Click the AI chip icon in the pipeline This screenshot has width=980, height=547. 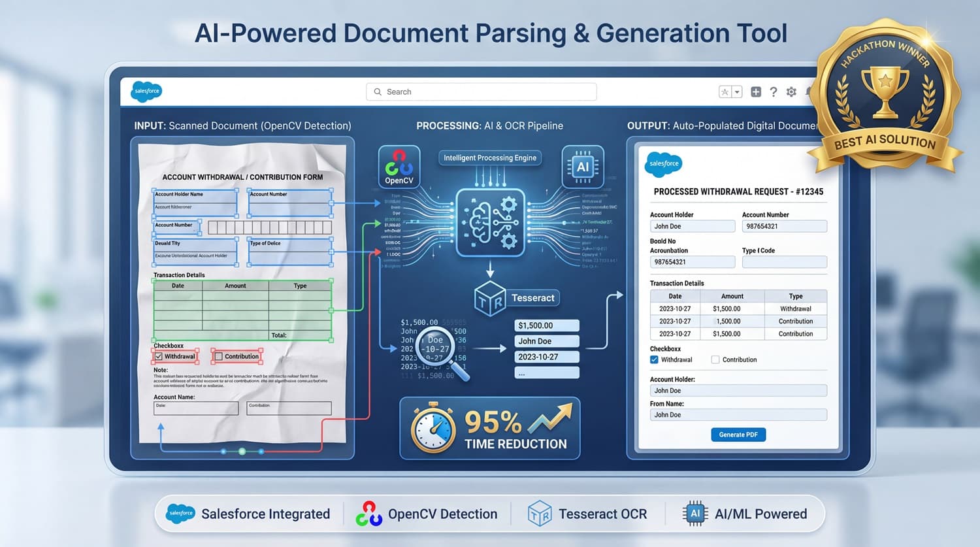[x=582, y=165]
